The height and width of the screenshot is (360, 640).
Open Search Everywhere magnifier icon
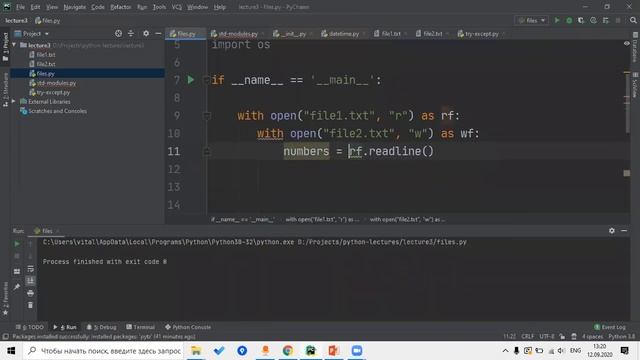pos(633,20)
